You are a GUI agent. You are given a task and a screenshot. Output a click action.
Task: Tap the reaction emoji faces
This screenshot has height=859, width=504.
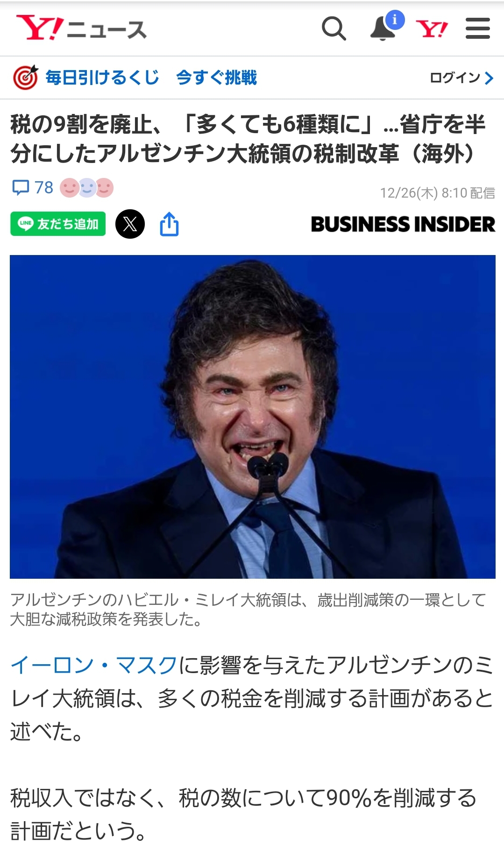coord(87,188)
